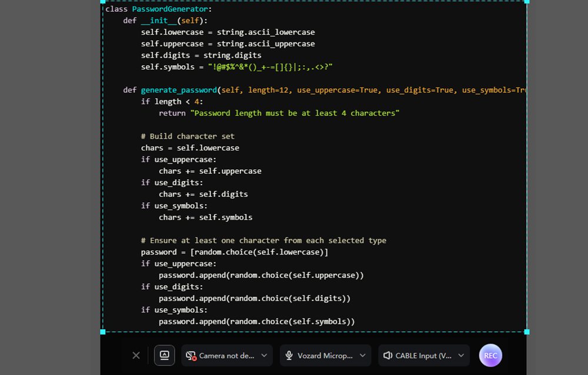Click the top-right selection corner handle
This screenshot has width=588, height=375.
pos(526,2)
